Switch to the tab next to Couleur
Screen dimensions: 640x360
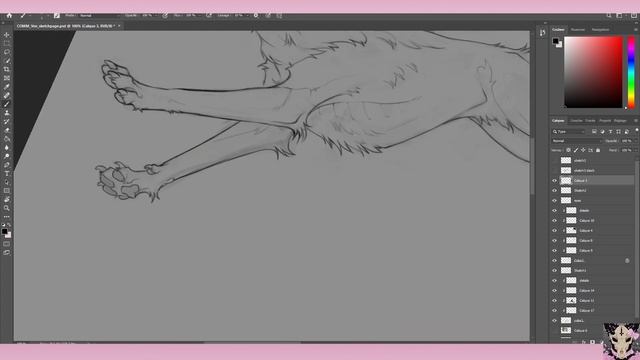coord(578,30)
